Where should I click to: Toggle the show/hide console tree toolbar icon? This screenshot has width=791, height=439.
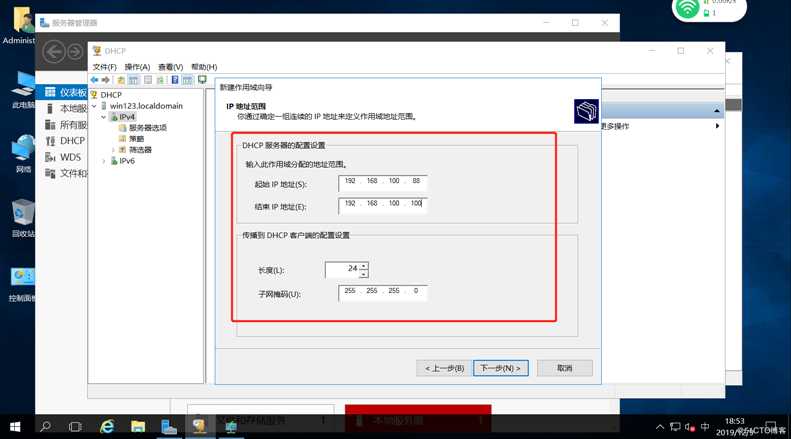click(x=134, y=80)
